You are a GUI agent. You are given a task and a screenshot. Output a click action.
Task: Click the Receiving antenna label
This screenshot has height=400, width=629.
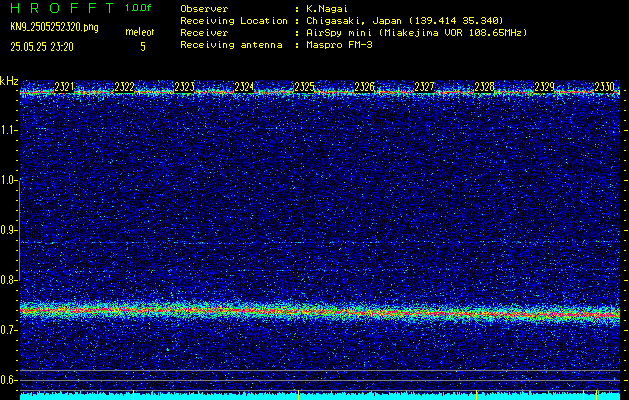[231, 45]
